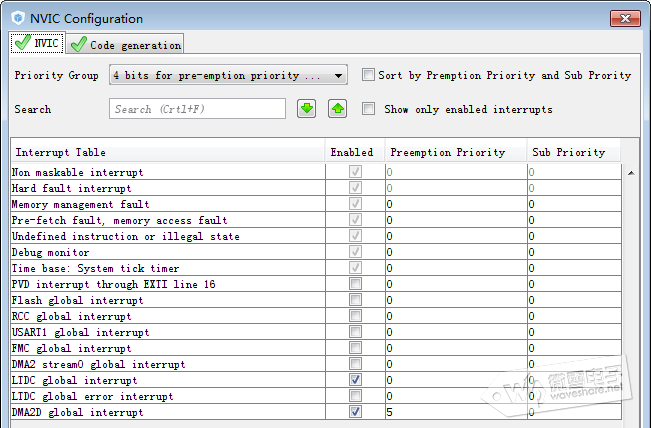Viewport: 651px width, 428px height.
Task: Click the NVIC Configuration window title icon
Action: [17, 18]
